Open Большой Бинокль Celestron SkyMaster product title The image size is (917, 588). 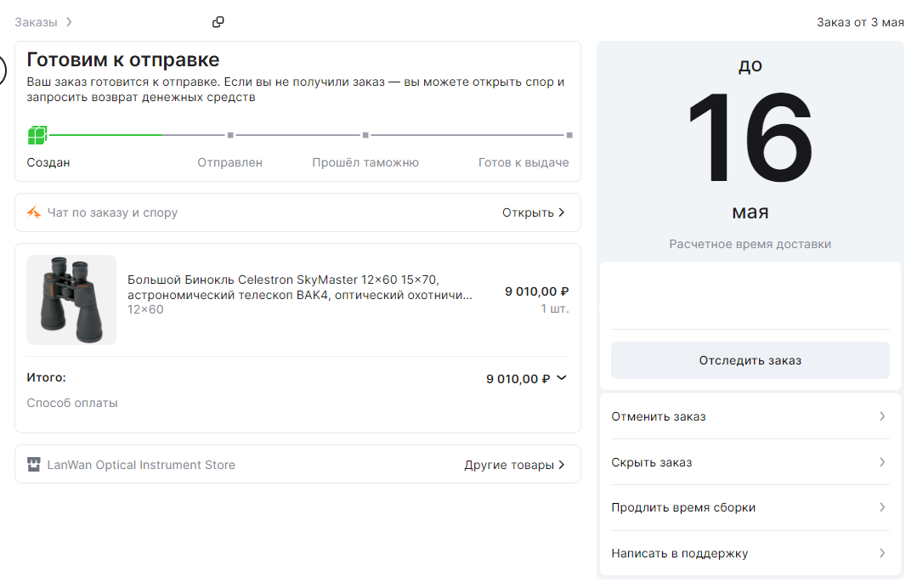[299, 287]
